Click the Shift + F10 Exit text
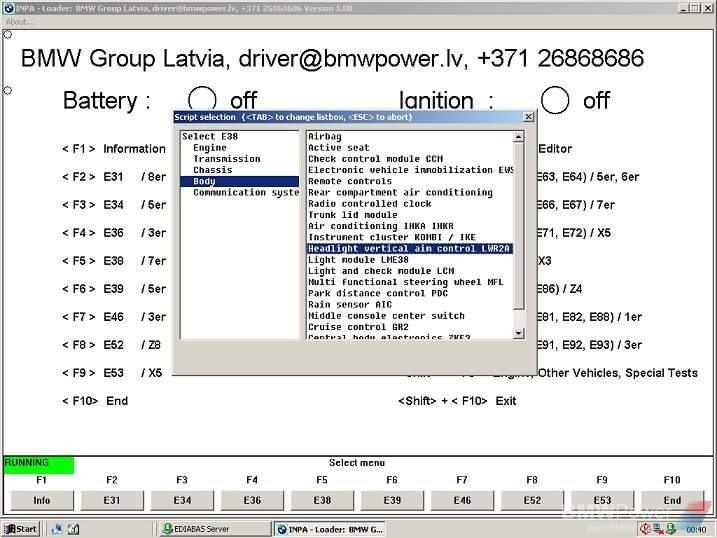Image resolution: width=717 pixels, height=538 pixels. [457, 401]
